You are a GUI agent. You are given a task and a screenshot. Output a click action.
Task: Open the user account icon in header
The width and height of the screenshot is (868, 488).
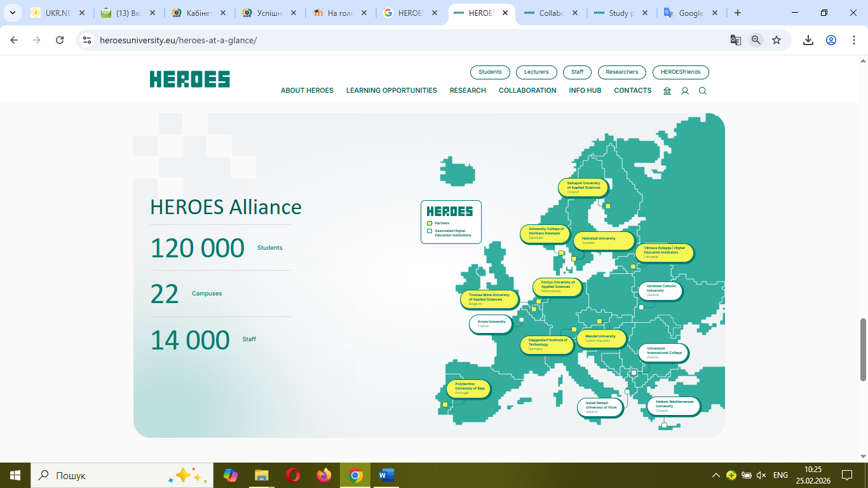[x=684, y=91]
